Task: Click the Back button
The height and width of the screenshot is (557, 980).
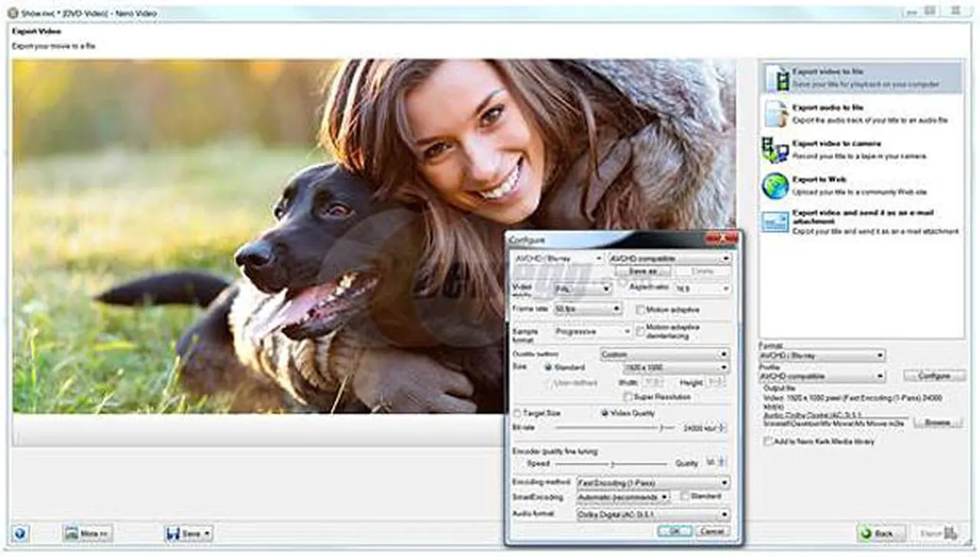Action: (x=882, y=533)
